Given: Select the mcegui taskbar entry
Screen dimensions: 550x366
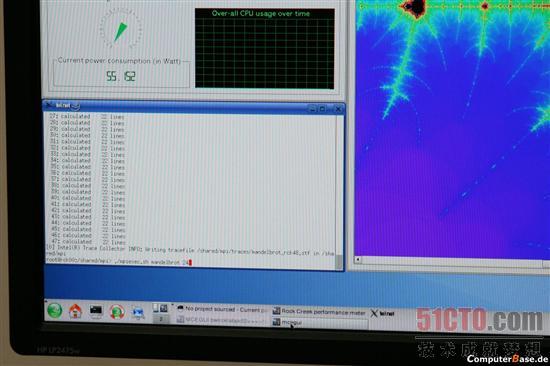Looking at the screenshot, I should pos(320,322).
